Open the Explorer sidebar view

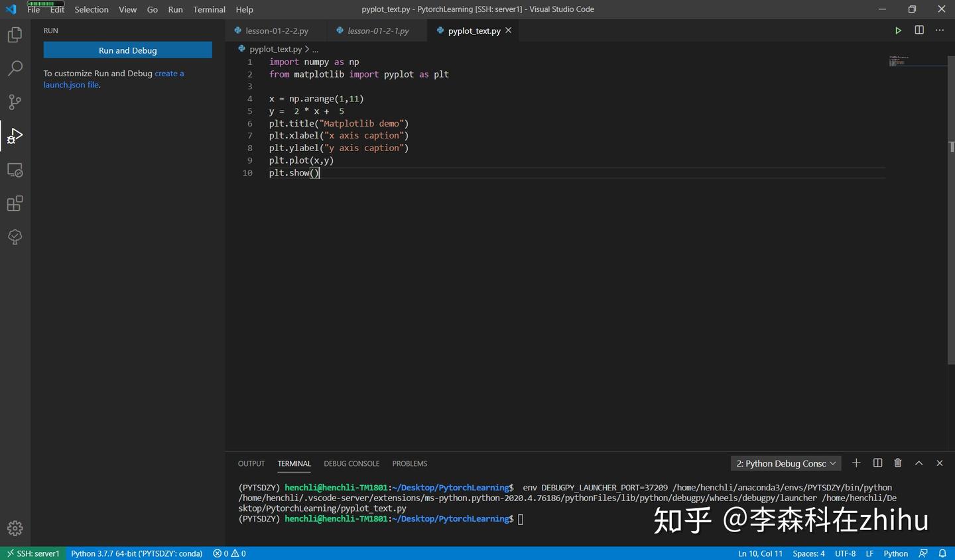[x=15, y=34]
